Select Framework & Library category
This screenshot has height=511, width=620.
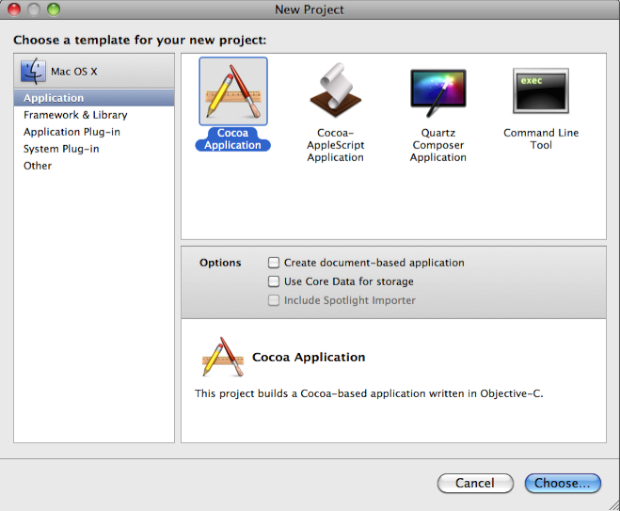click(94, 115)
